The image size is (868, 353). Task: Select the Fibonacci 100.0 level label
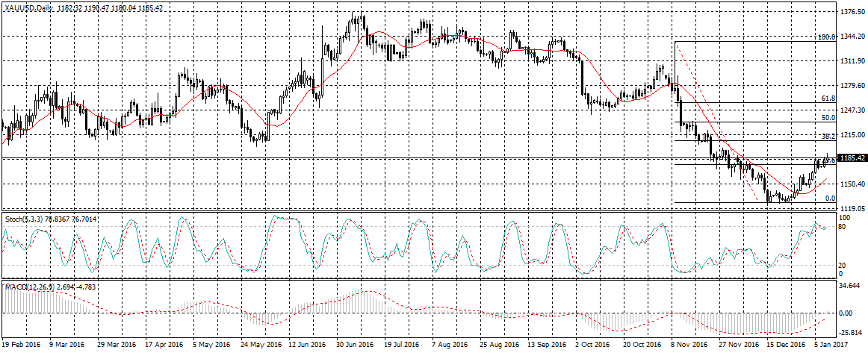coord(825,37)
